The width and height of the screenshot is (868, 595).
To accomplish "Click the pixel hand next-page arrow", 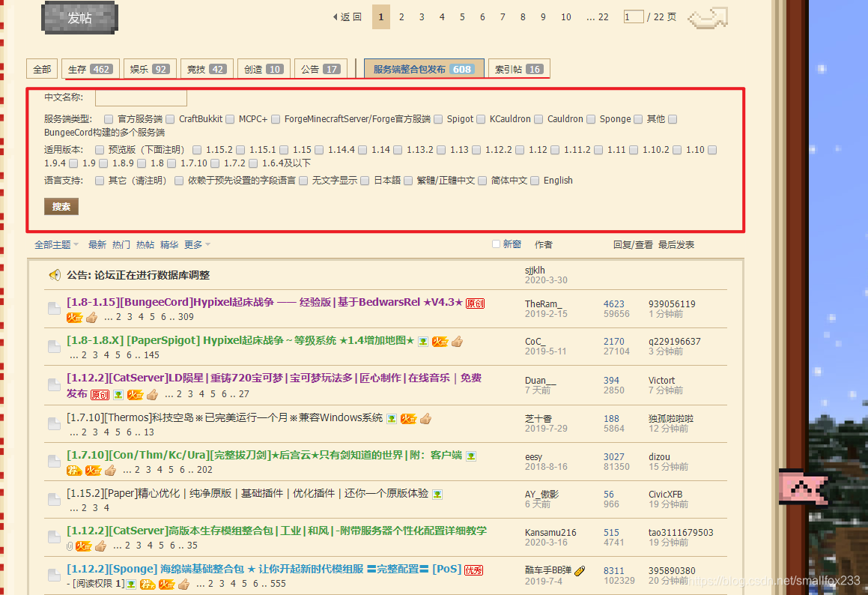I will pos(708,18).
